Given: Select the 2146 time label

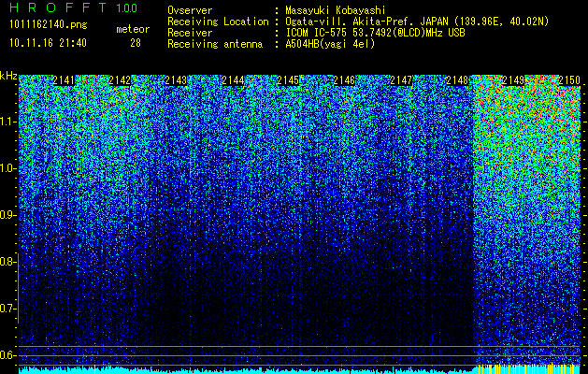Looking at the screenshot, I should coord(345,80).
